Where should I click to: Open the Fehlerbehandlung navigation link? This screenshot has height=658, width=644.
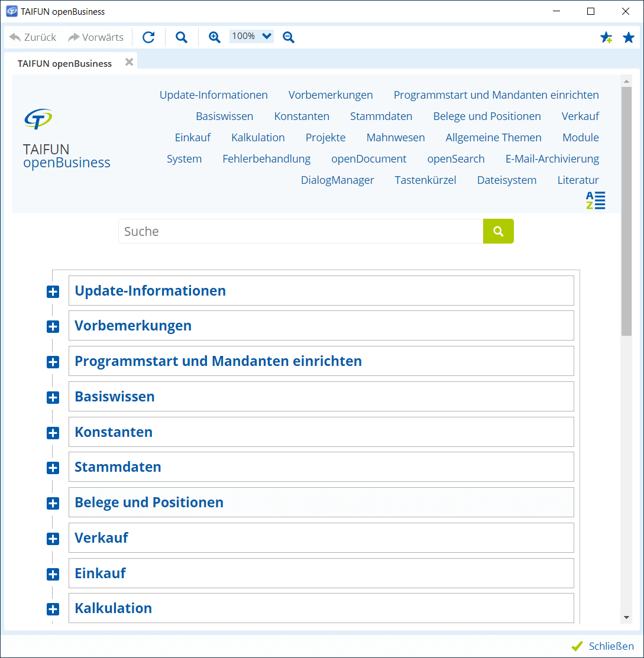pos(266,159)
